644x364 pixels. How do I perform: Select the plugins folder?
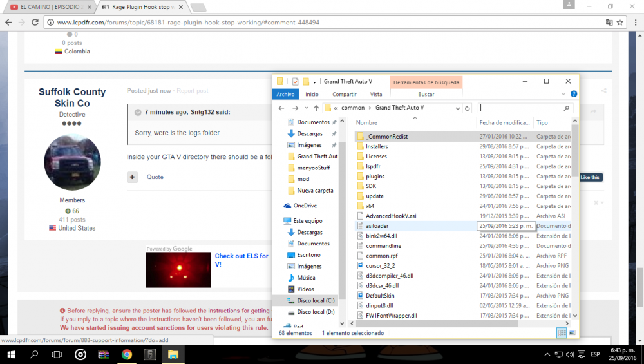pos(375,177)
